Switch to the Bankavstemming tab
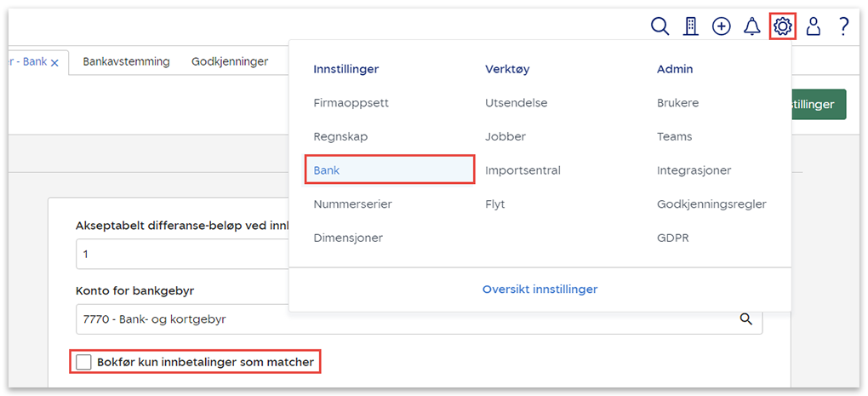 coord(126,61)
